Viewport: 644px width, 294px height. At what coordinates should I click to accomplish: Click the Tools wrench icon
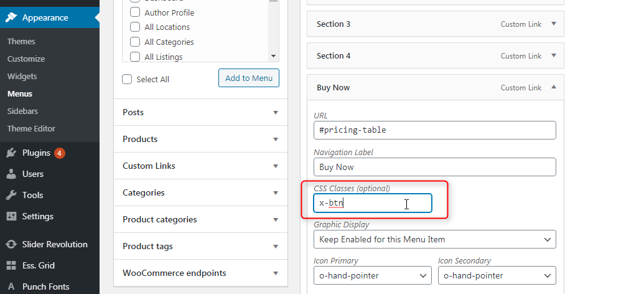pyautogui.click(x=11, y=196)
